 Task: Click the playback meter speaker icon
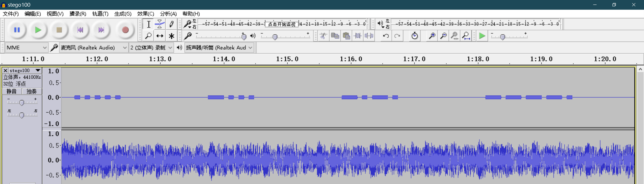(381, 24)
